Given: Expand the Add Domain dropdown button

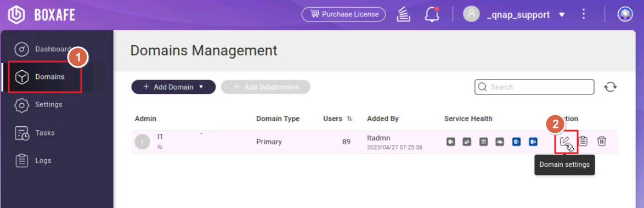Looking at the screenshot, I should pyautogui.click(x=173, y=87).
